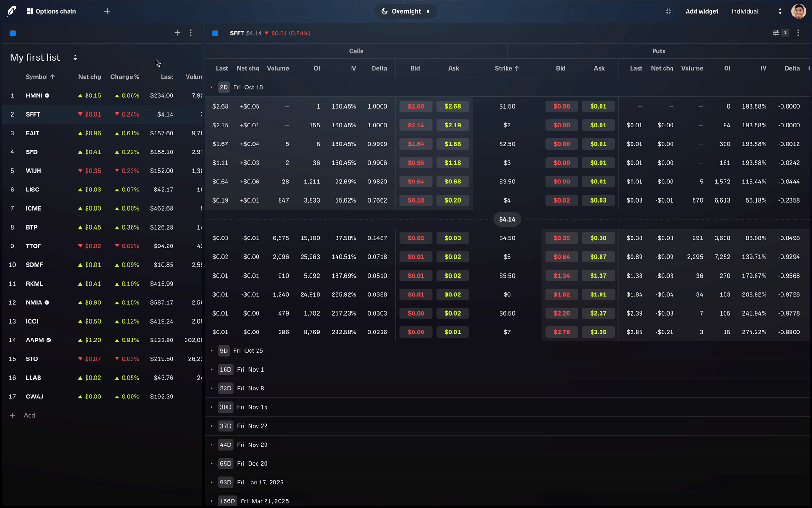Image resolution: width=812 pixels, height=508 pixels.
Task: Open the profile avatar menu
Action: 798,11
